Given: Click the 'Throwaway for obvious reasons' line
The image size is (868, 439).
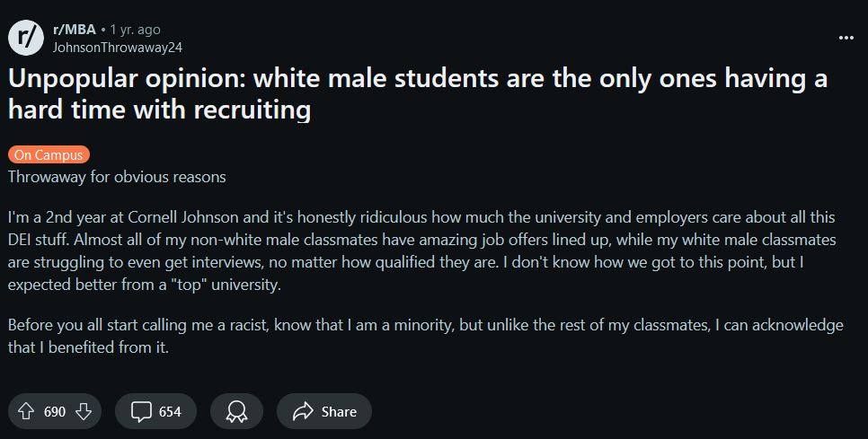Looking at the screenshot, I should 117,177.
